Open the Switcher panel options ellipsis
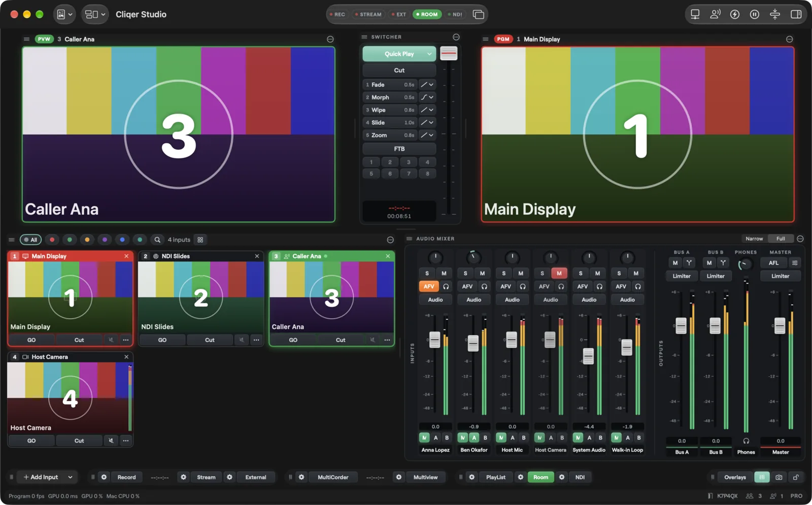This screenshot has height=505, width=812. click(456, 37)
